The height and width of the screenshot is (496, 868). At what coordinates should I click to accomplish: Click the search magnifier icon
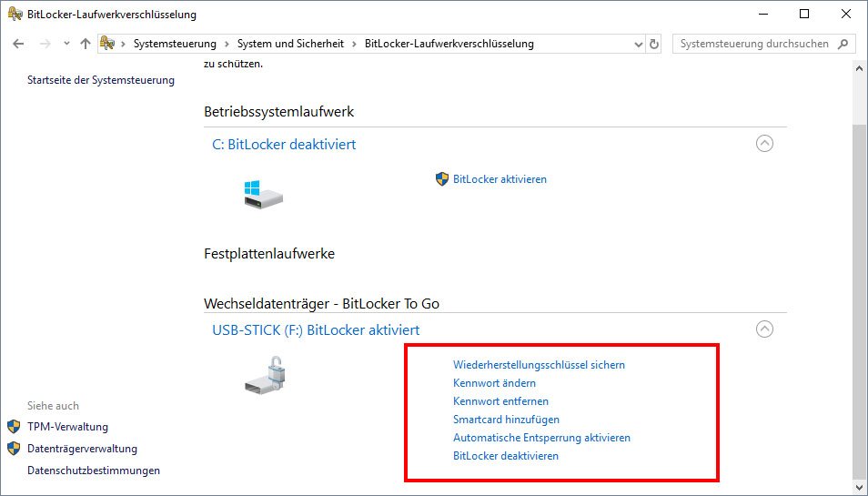[x=843, y=44]
